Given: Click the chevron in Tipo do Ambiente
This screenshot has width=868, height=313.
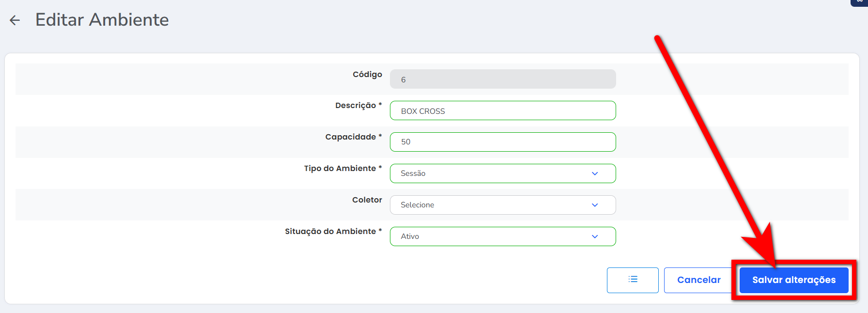Looking at the screenshot, I should [x=595, y=173].
